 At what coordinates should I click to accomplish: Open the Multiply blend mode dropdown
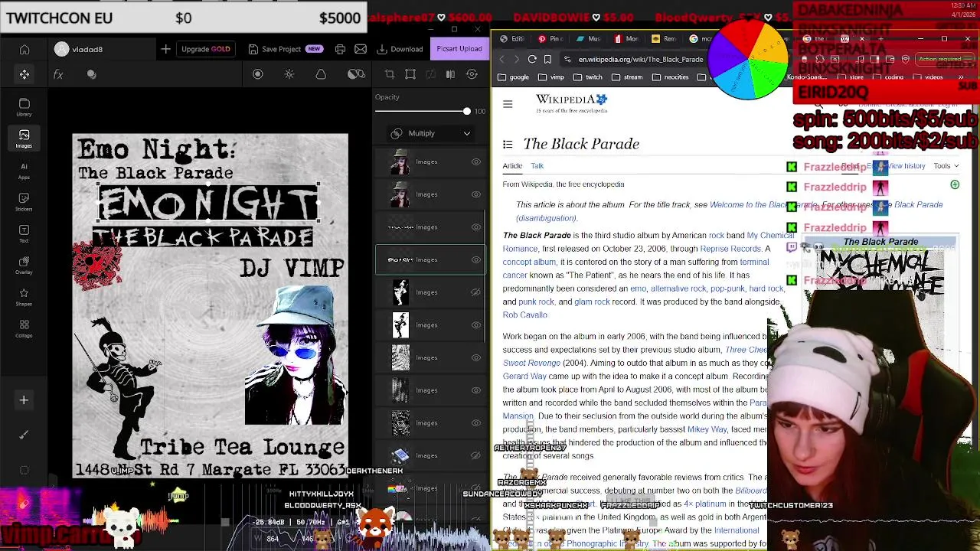[430, 133]
